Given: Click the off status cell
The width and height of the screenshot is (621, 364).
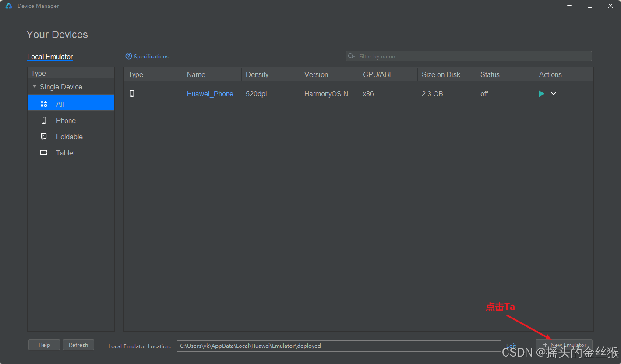Looking at the screenshot, I should 484,94.
